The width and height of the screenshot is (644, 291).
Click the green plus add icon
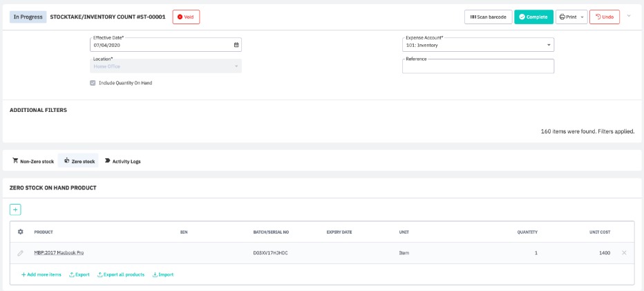(x=15, y=209)
